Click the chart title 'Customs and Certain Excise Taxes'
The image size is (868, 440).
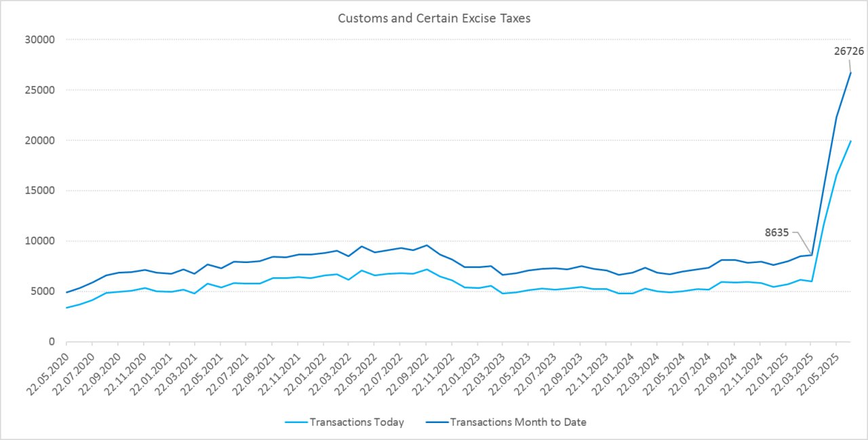click(434, 18)
